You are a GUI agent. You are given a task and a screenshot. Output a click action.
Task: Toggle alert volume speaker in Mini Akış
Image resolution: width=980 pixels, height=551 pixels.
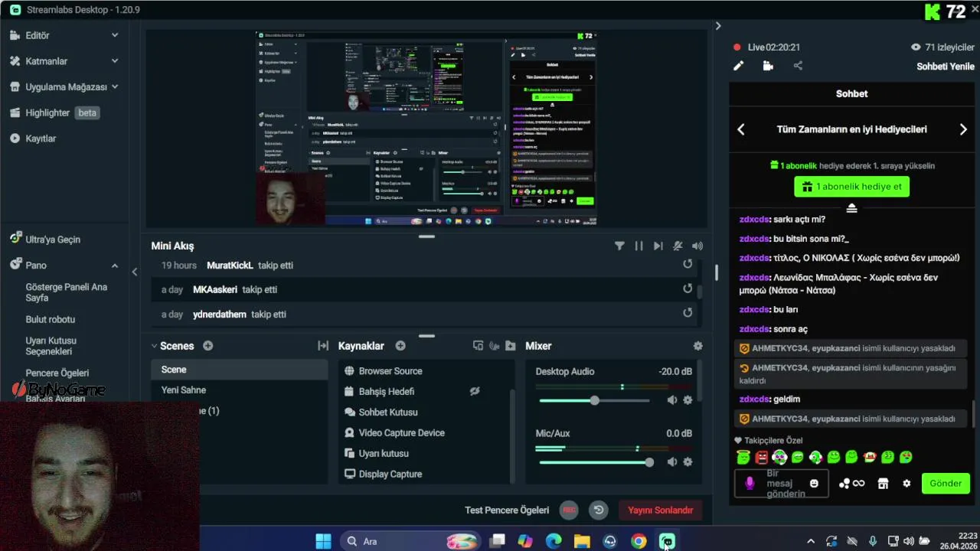[697, 246]
